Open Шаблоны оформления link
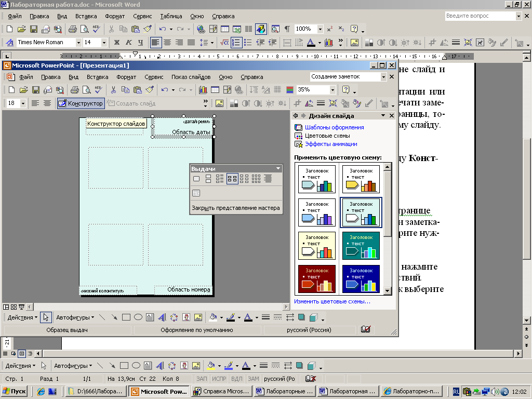Viewport: 532px width, 399px height. click(334, 127)
